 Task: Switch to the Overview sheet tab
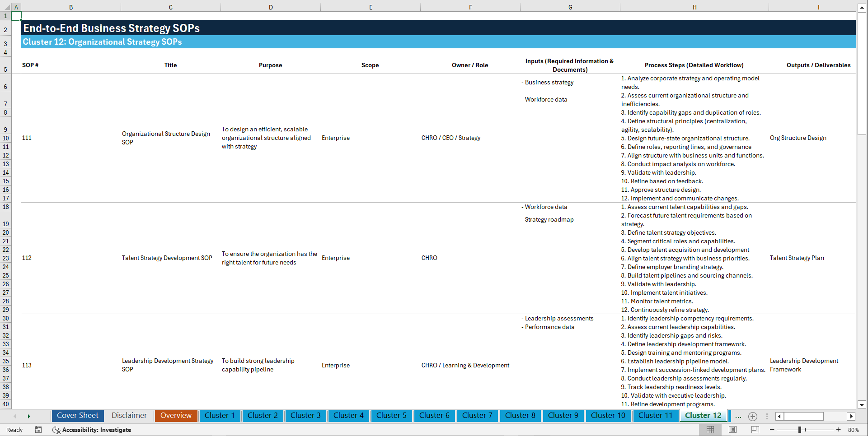click(x=176, y=415)
